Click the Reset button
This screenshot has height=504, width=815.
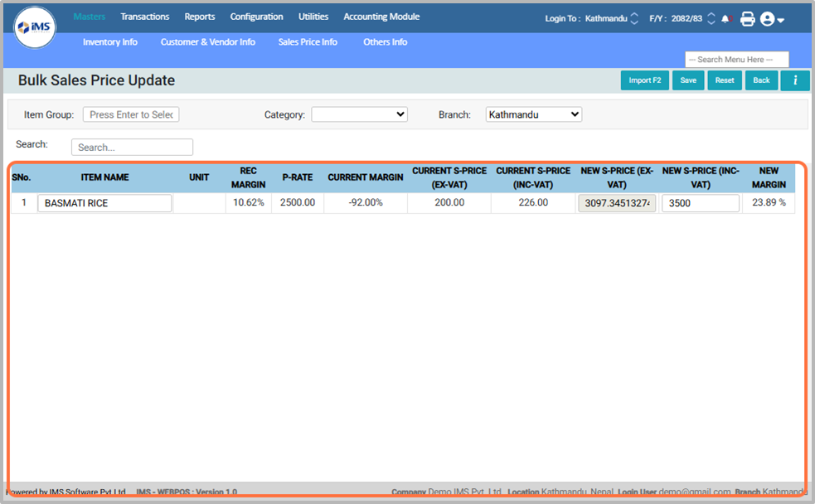tap(724, 80)
